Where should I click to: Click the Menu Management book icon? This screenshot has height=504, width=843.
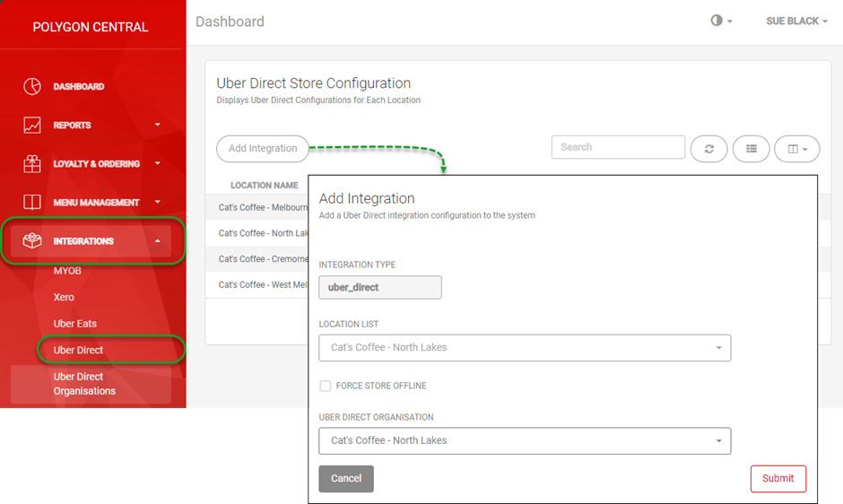pos(32,203)
